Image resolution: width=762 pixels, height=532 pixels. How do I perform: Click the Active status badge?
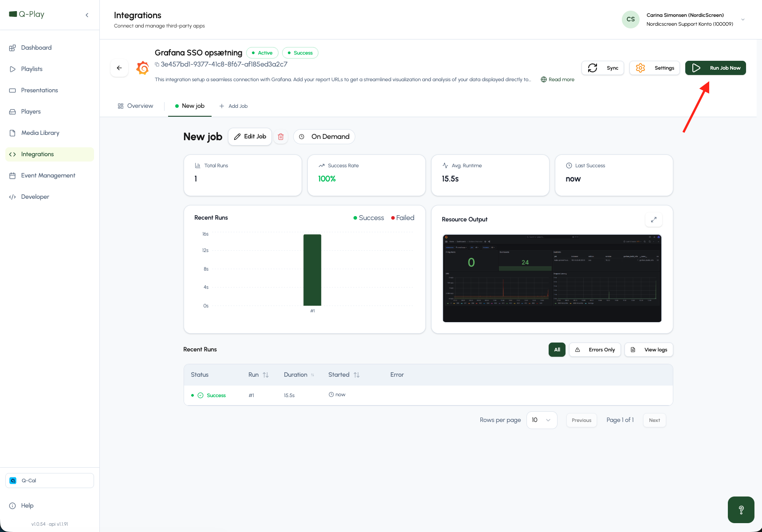pos(262,53)
